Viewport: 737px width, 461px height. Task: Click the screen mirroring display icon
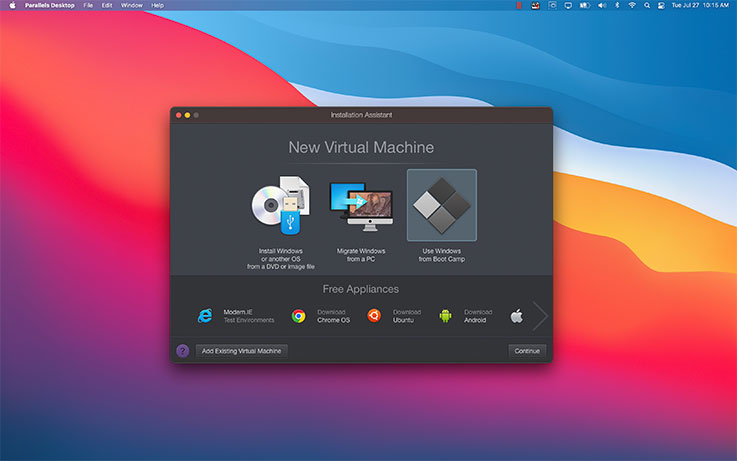point(568,5)
